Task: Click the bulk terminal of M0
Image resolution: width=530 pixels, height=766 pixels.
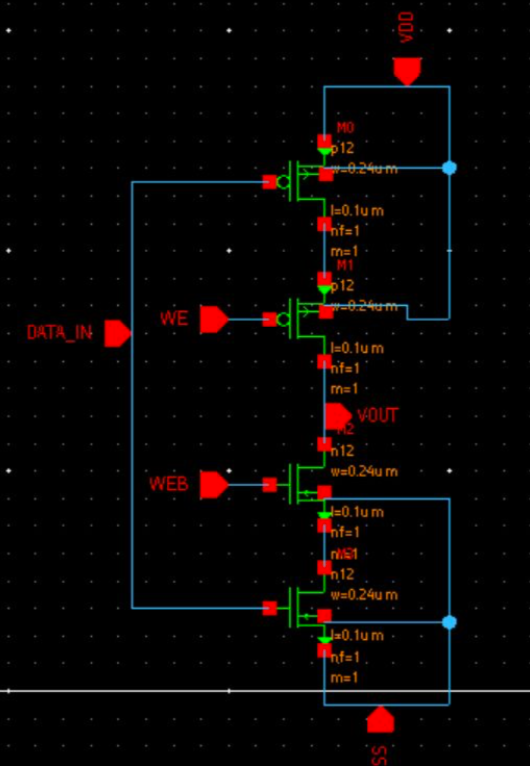Action: coord(326,174)
